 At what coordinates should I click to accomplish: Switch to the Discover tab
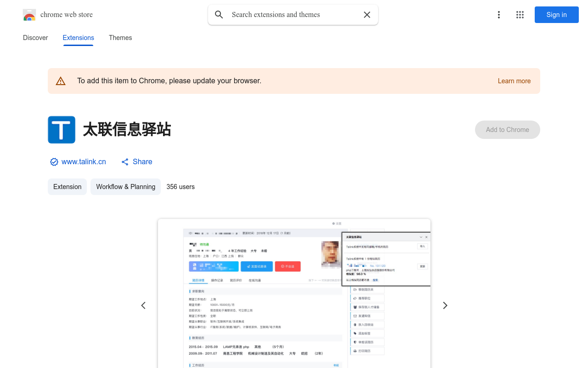point(35,38)
